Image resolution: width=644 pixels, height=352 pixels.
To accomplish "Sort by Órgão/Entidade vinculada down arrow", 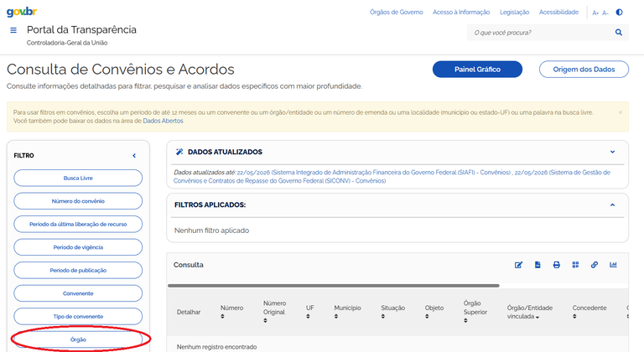I will point(538,317).
